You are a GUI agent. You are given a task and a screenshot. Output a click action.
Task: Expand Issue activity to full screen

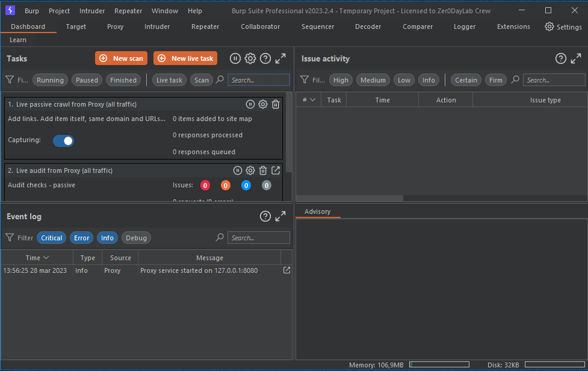pos(575,58)
